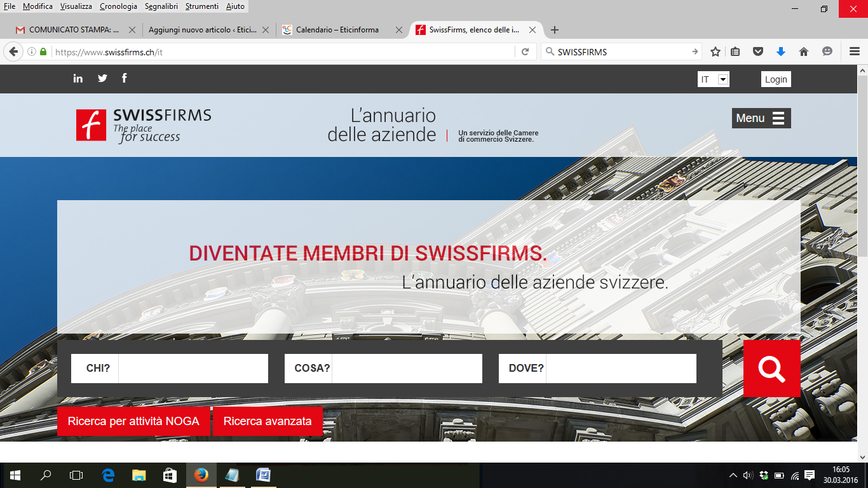Screen dimensions: 868x488
Task: Click the address bar URL field
Action: 283,52
